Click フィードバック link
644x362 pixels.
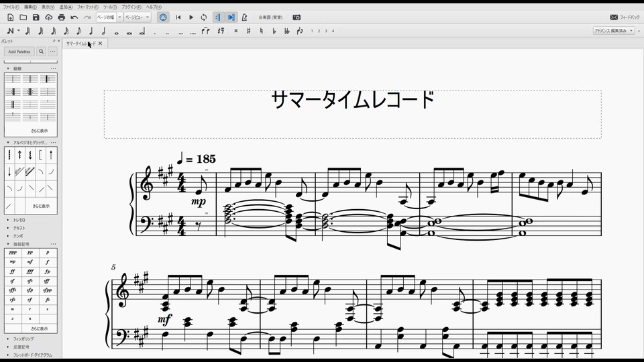tap(625, 17)
